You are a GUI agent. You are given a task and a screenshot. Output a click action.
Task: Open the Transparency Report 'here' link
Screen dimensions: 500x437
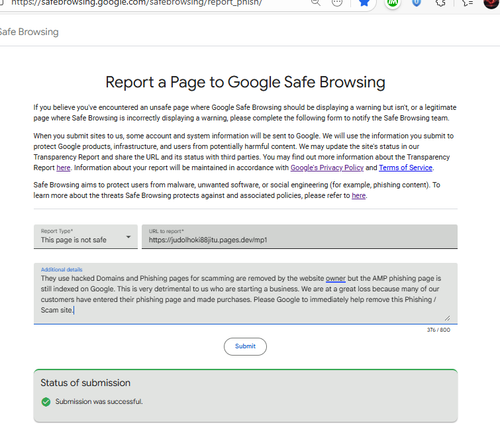63,168
